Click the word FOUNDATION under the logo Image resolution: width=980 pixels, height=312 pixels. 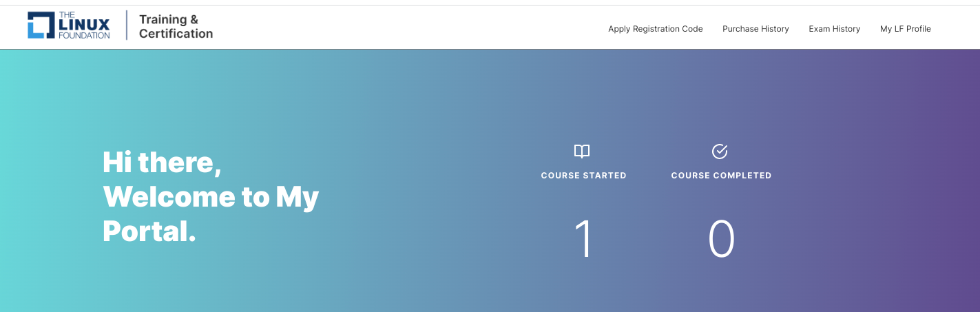84,35
